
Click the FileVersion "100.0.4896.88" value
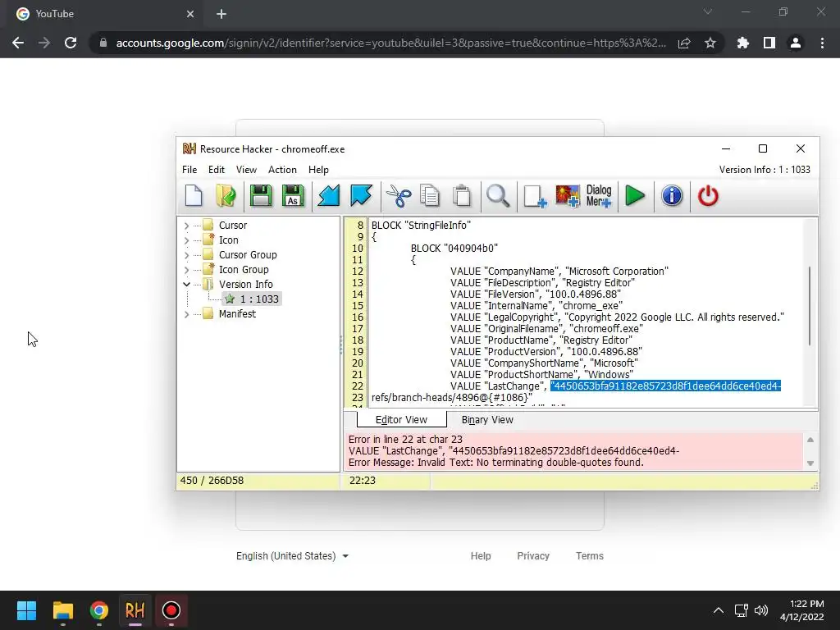point(583,294)
